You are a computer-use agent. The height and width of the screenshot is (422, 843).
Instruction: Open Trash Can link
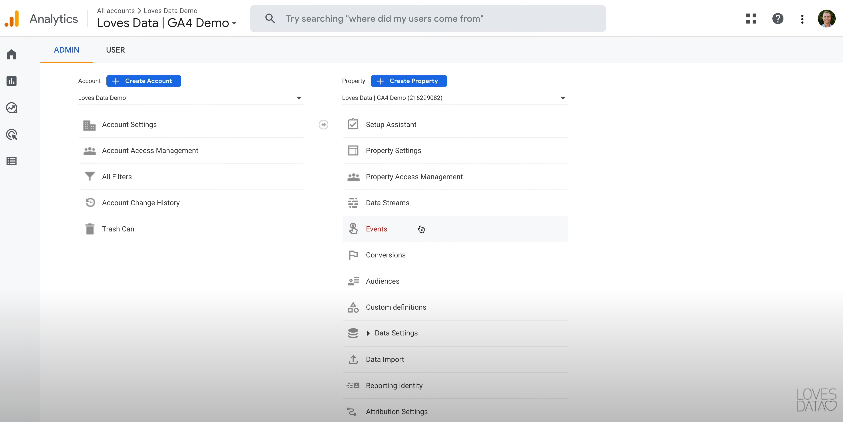(x=118, y=229)
